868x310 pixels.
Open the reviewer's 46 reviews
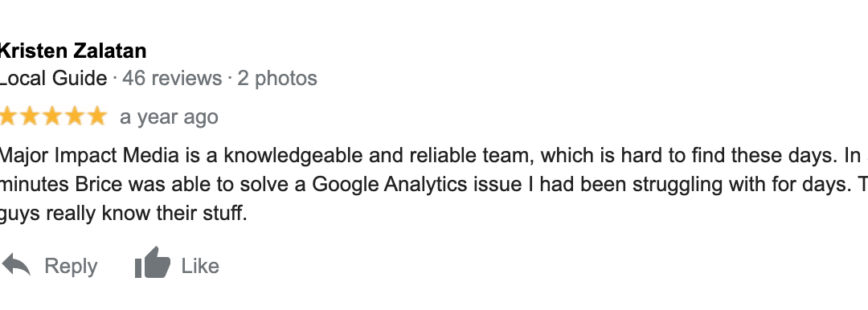coord(172,78)
